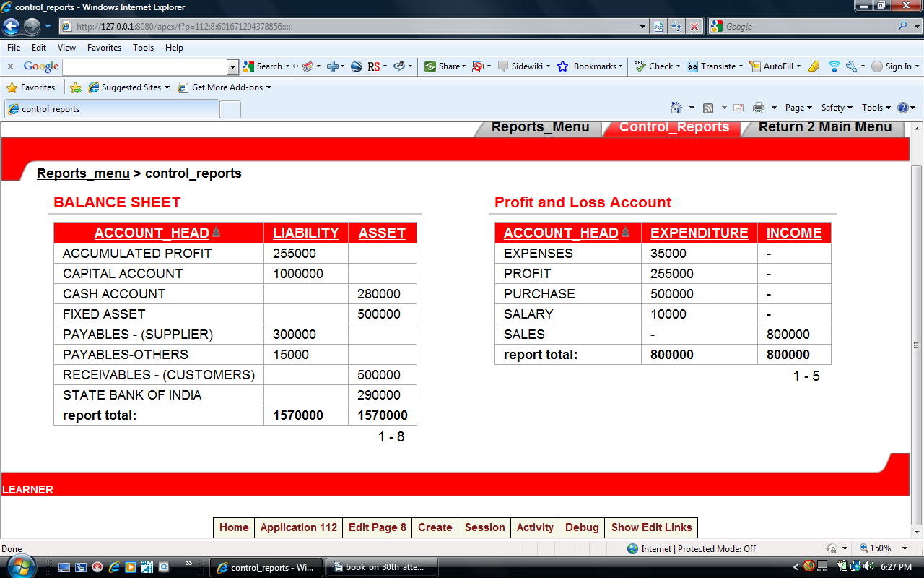Click the browser Back arrow button
Image resolution: width=924 pixels, height=578 pixels.
[12, 27]
